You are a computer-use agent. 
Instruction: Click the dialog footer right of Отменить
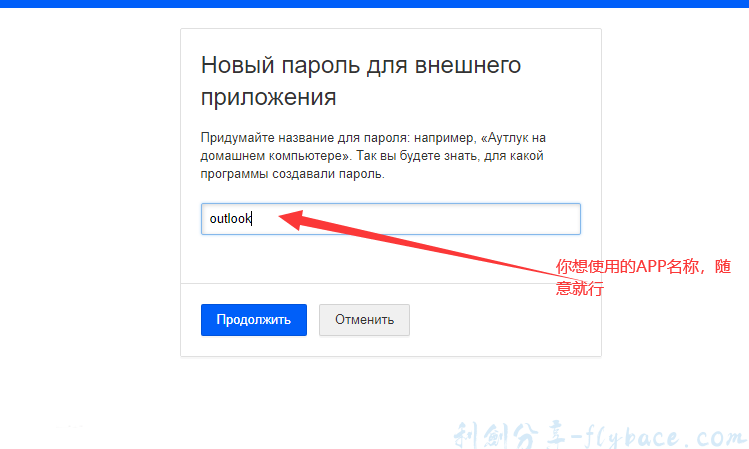[x=500, y=320]
